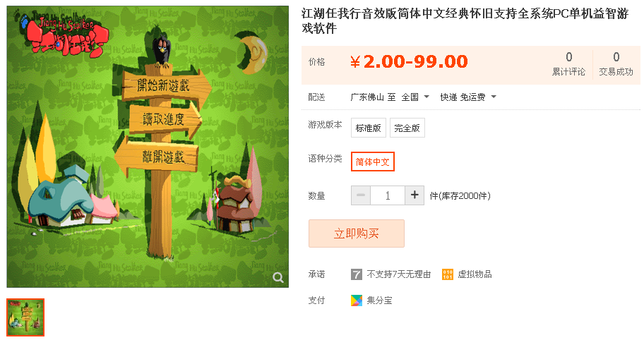
Task: Click the virtual goods orange icon
Action: (x=448, y=274)
